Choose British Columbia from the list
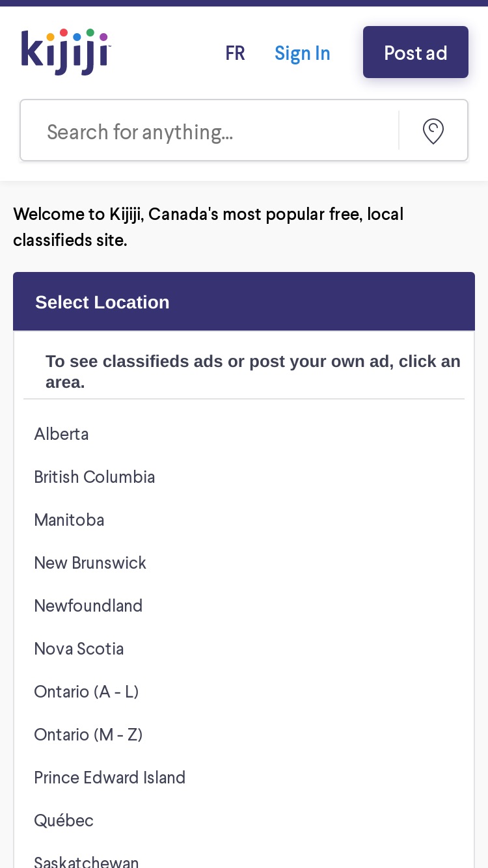The image size is (488, 868). (94, 477)
